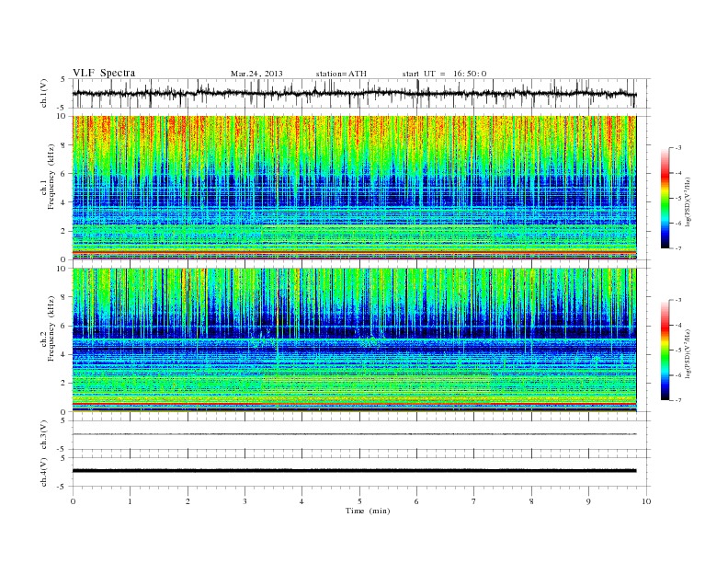
Task: Click the "-7" tick of upper colorbar
Action: 678,248
